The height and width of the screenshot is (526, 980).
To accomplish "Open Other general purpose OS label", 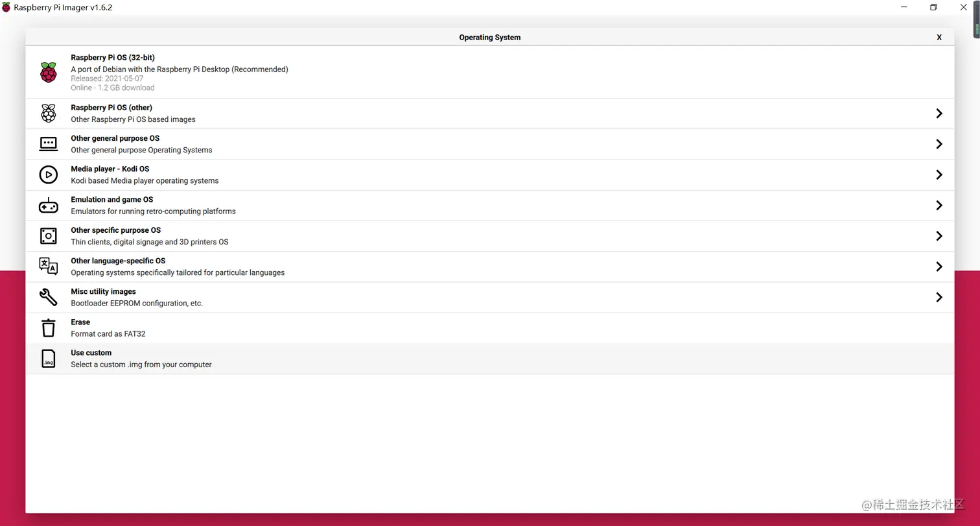I will [115, 138].
